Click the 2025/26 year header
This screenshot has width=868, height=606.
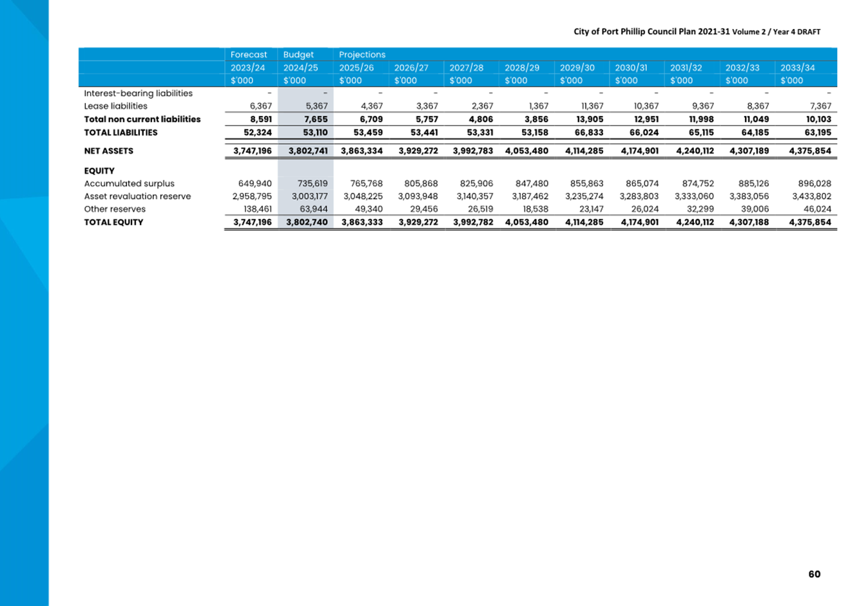356,68
